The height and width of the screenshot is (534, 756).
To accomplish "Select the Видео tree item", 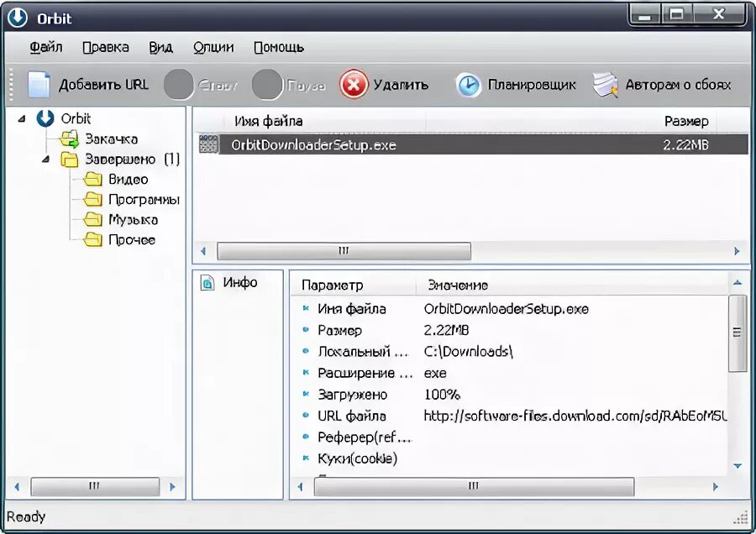I will click(x=129, y=180).
